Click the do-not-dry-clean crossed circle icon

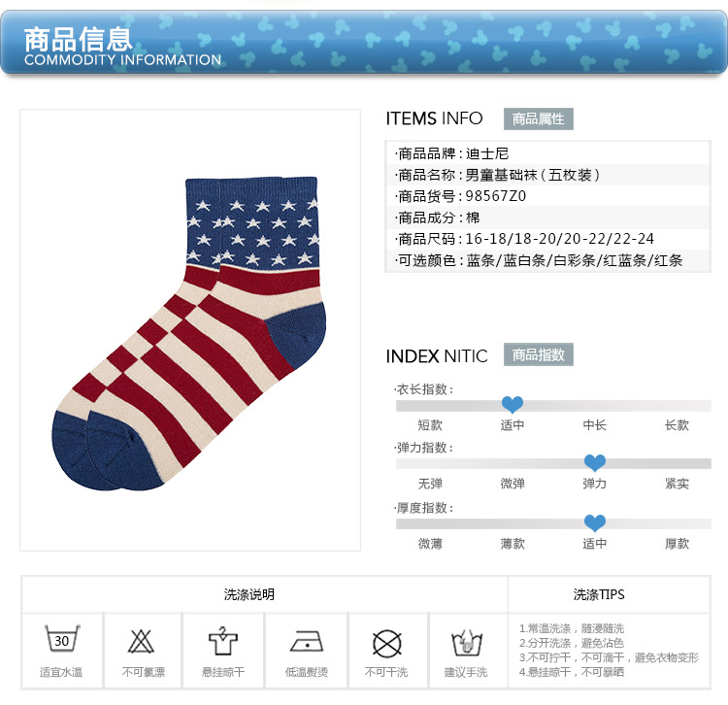[x=386, y=644]
